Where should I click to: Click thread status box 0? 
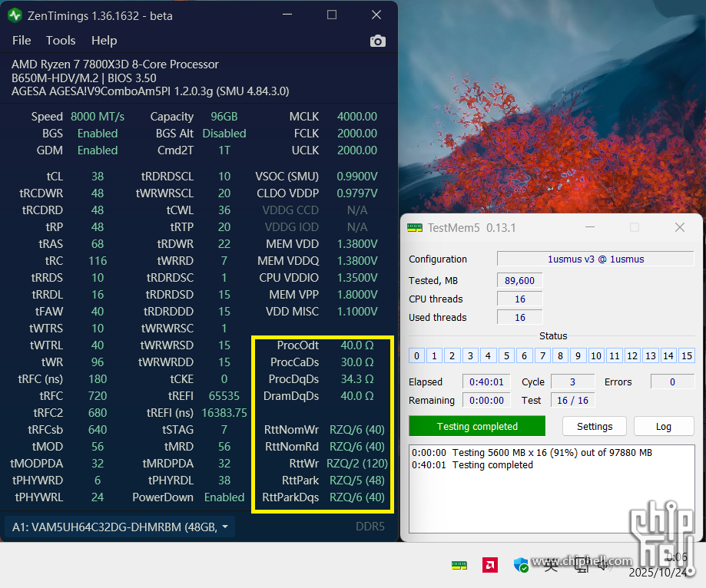point(416,355)
